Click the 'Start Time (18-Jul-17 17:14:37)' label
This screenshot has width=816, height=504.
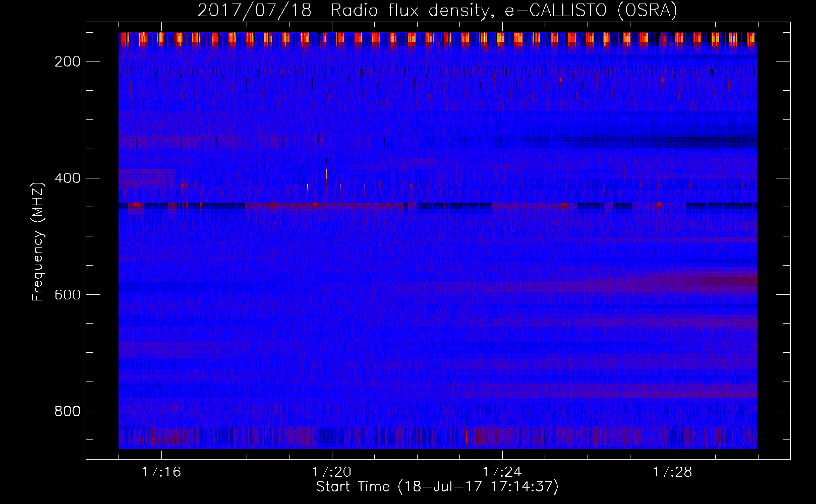(437, 487)
